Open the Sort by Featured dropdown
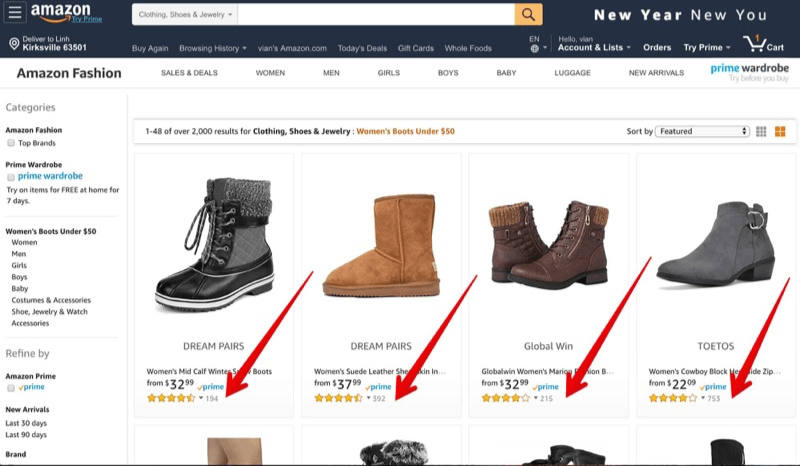Image resolution: width=800 pixels, height=466 pixels. click(x=702, y=131)
